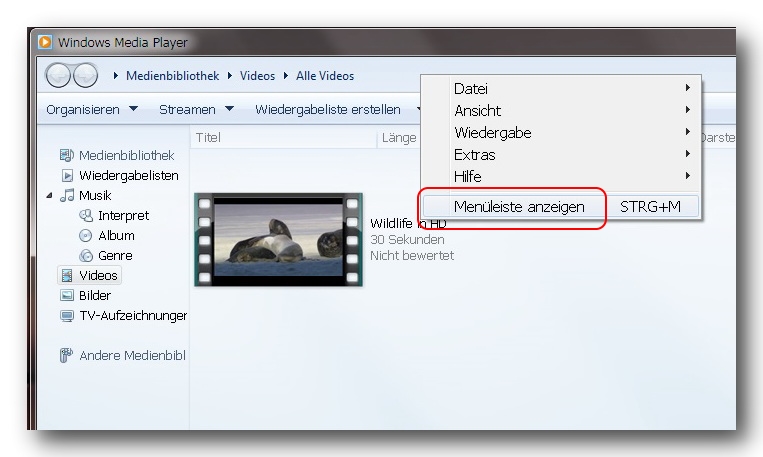
Task: Select Bilder label in the navigation tree
Action: 95,295
